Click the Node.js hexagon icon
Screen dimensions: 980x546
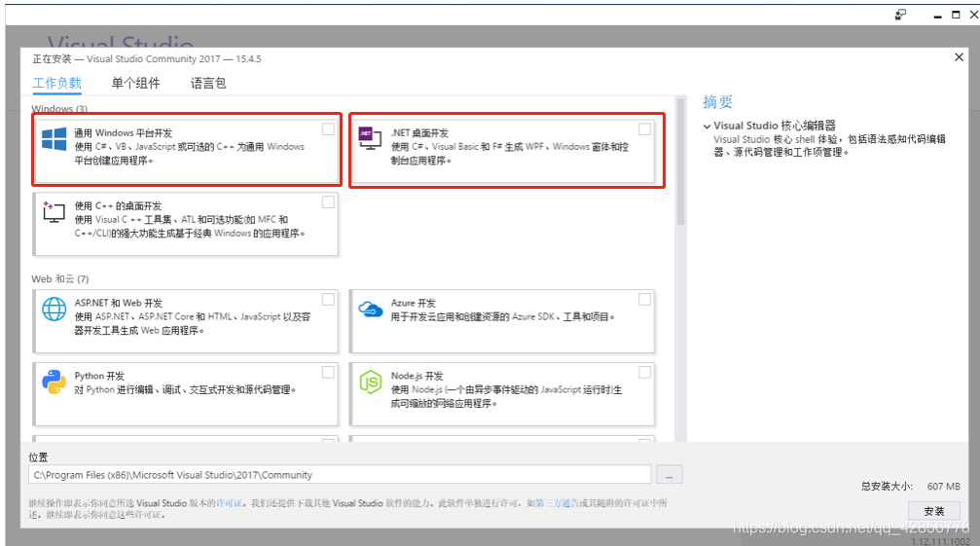(x=370, y=382)
